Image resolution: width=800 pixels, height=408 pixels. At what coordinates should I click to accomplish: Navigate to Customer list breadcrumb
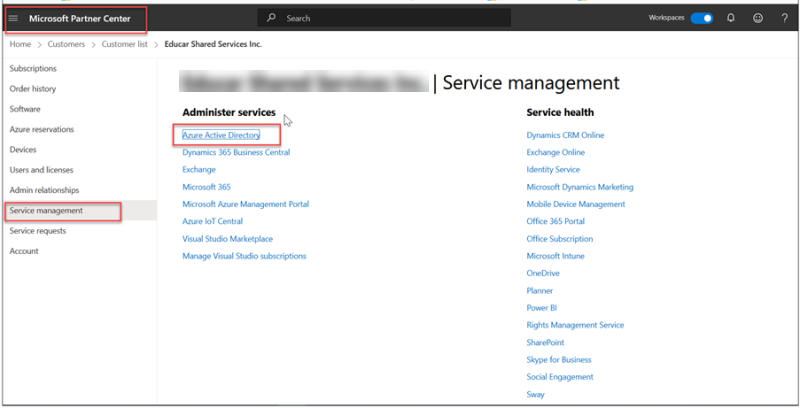point(126,45)
